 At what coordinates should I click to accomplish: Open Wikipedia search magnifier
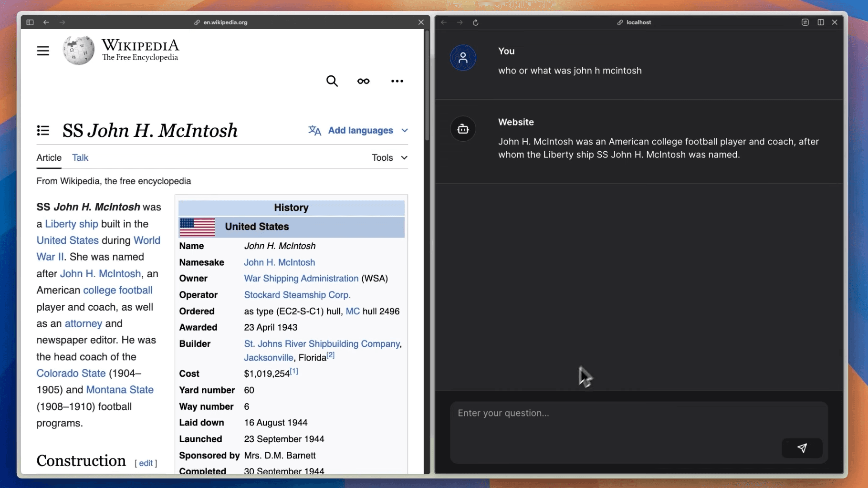pyautogui.click(x=332, y=81)
